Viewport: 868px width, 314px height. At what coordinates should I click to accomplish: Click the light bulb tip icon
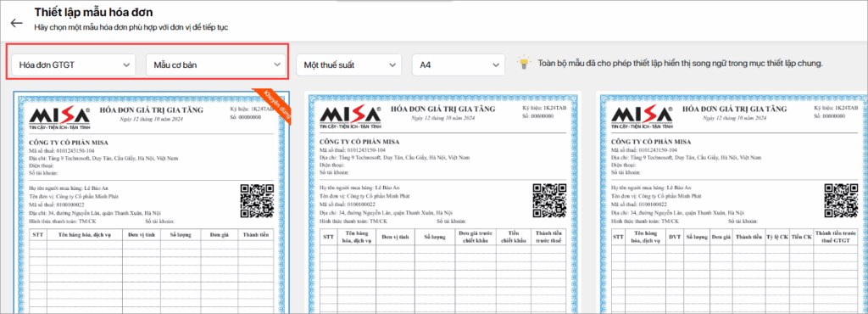tap(524, 63)
